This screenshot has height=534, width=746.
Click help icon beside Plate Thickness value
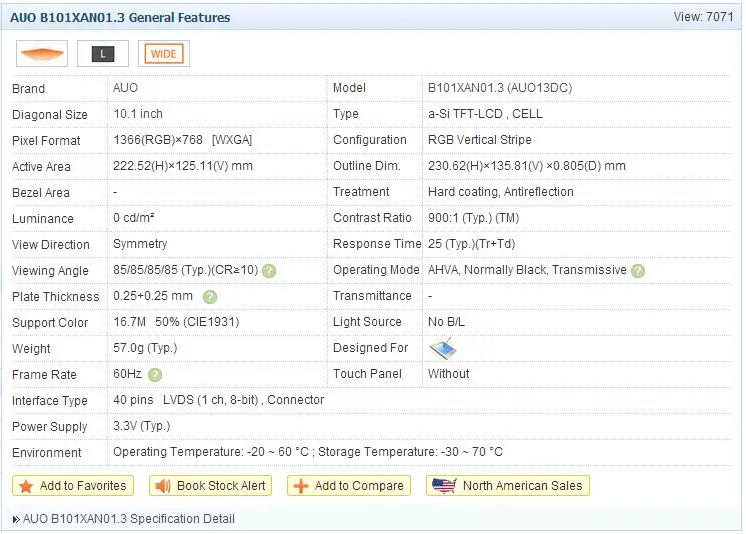pos(210,297)
